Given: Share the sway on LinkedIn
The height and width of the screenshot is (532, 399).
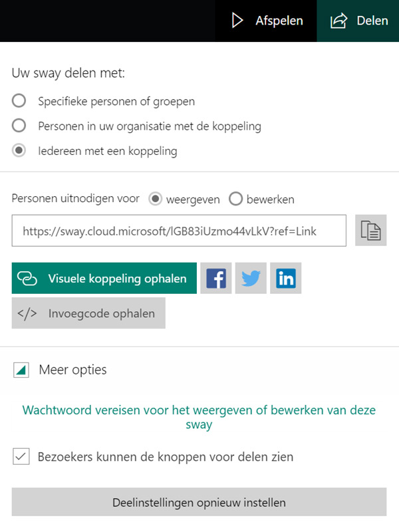Looking at the screenshot, I should click(x=285, y=279).
